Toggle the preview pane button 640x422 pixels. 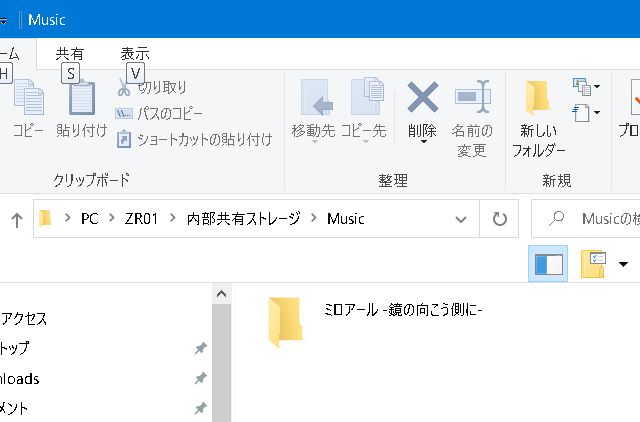click(548, 264)
